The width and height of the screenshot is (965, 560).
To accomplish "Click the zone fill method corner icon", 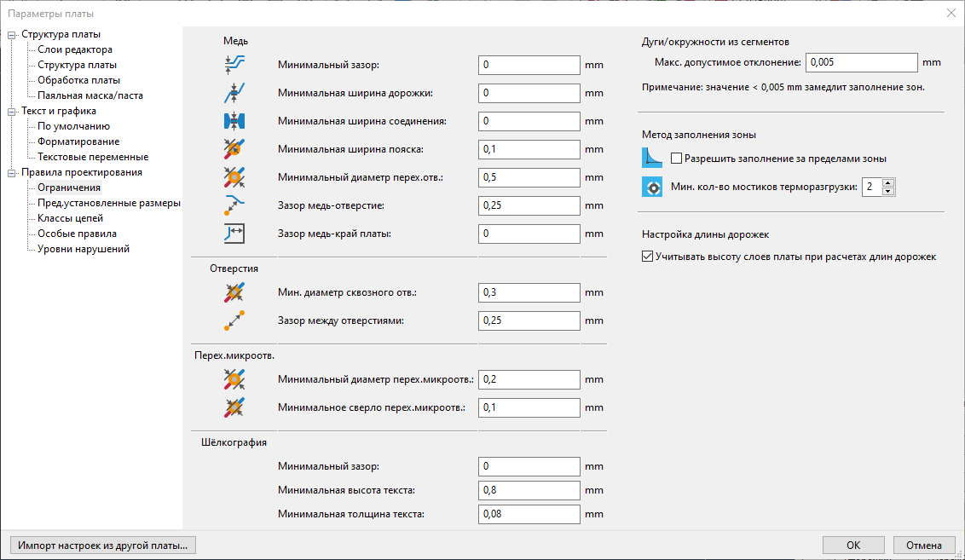I will pyautogui.click(x=652, y=159).
